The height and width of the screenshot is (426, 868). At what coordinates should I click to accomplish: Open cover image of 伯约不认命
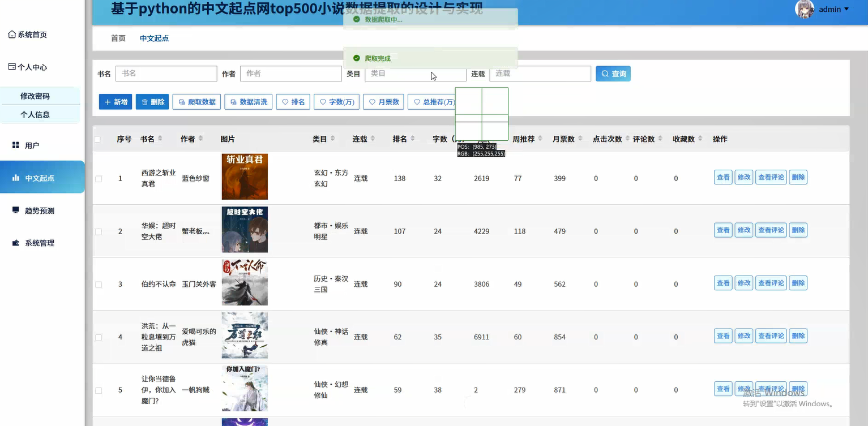(245, 282)
